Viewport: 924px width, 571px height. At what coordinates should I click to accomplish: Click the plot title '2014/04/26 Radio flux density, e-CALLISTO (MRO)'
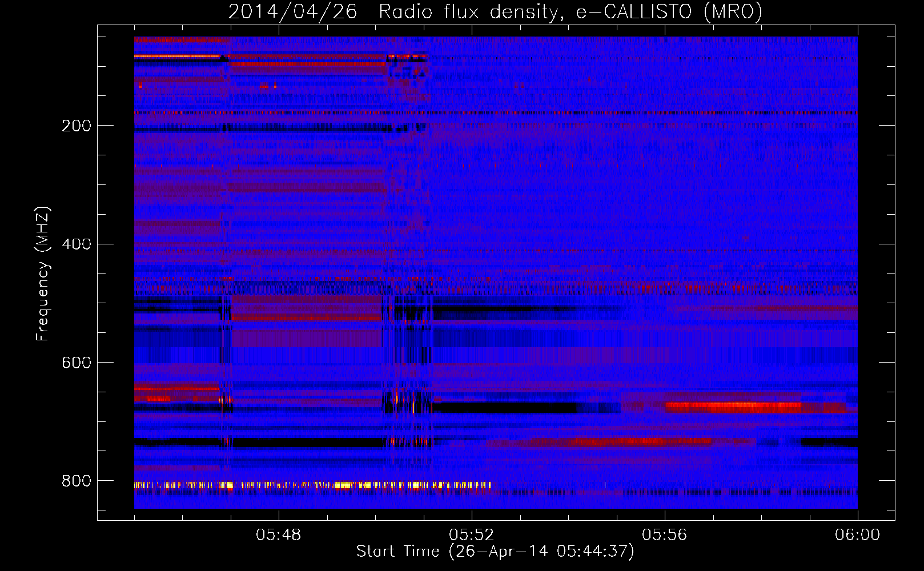click(x=495, y=11)
